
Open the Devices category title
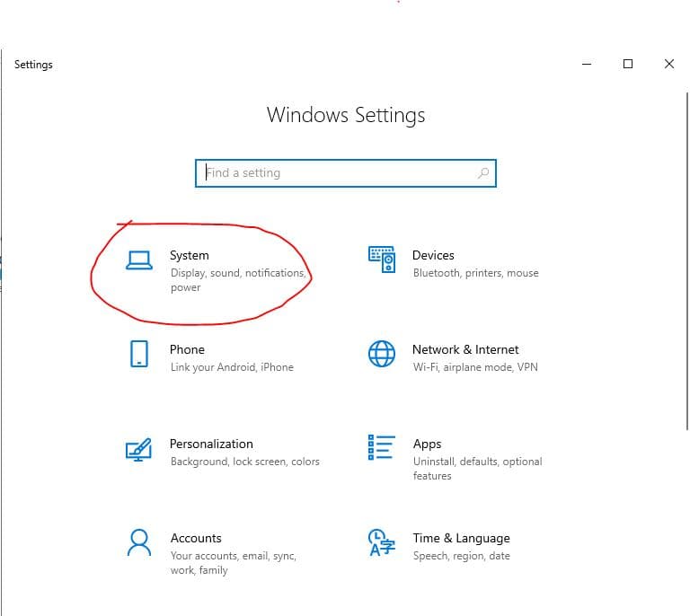point(433,255)
